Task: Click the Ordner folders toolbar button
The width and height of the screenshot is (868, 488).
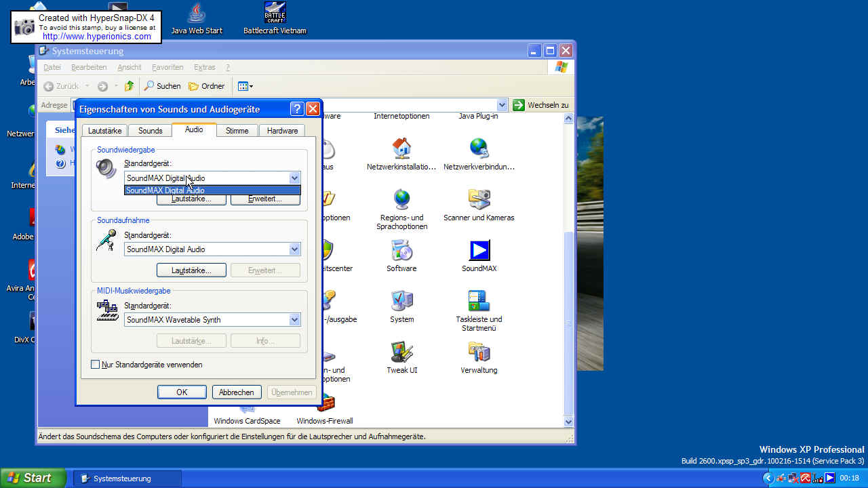Action: point(207,86)
